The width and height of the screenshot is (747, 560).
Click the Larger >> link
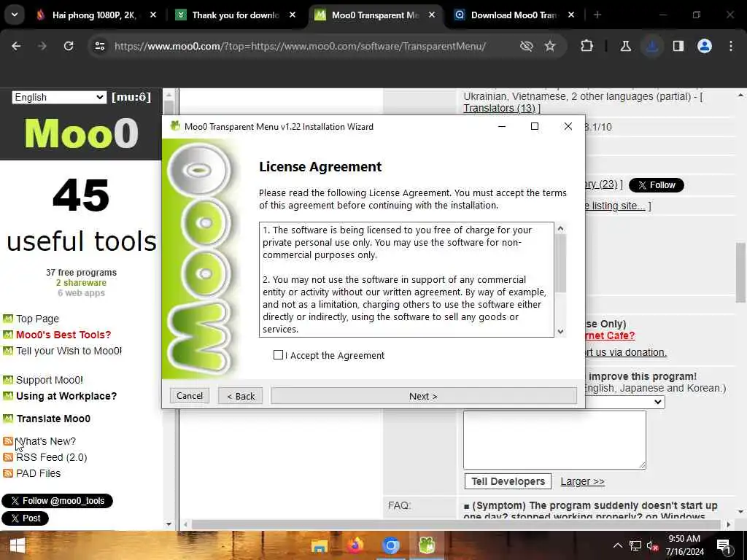tap(582, 481)
